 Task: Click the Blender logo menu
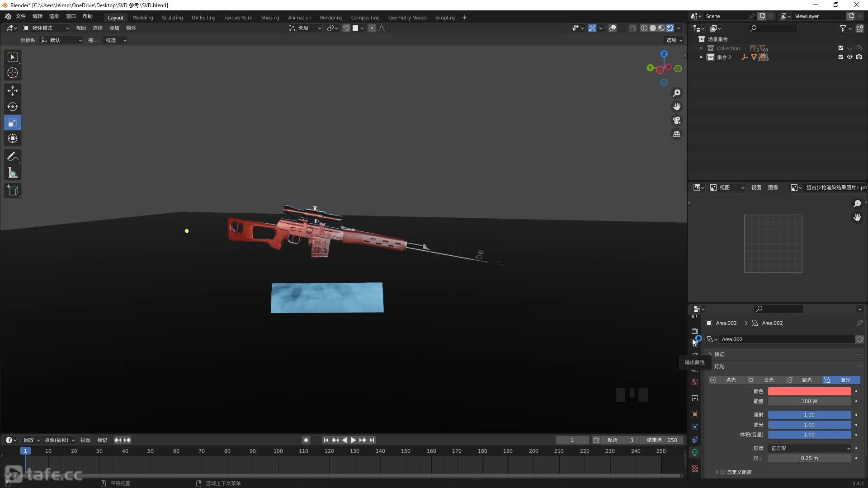[x=8, y=16]
